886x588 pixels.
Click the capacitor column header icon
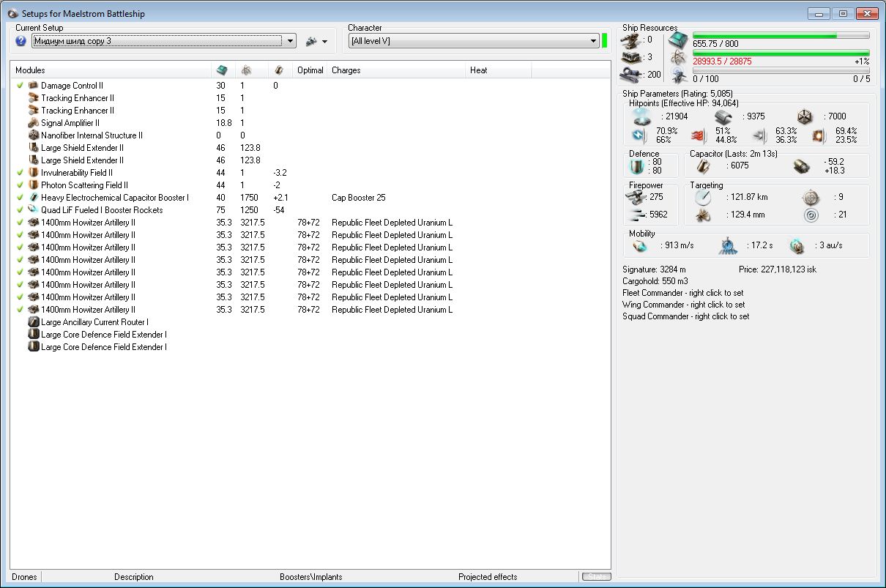click(x=279, y=70)
